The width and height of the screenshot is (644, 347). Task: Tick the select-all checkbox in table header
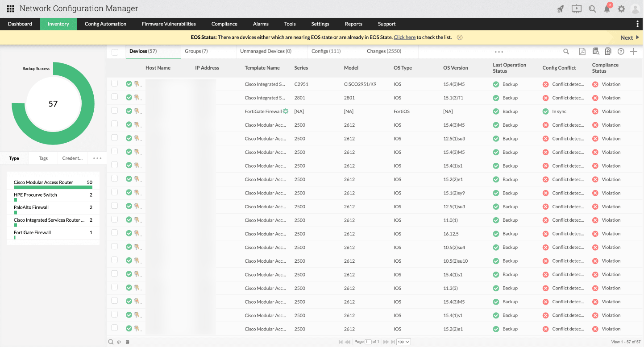pos(115,52)
